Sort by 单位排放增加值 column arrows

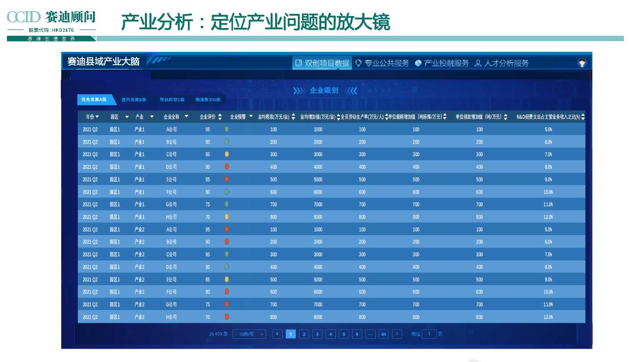505,117
